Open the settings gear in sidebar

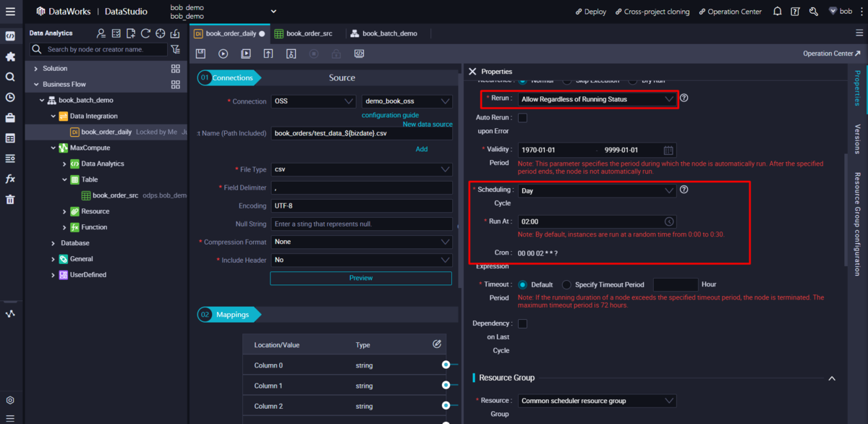[10, 400]
